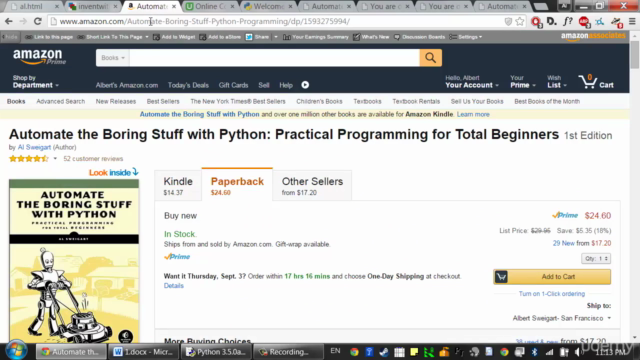Viewport: 640px width, 360px height.
Task: Expand the star rating breakdown arrow
Action: [55, 159]
